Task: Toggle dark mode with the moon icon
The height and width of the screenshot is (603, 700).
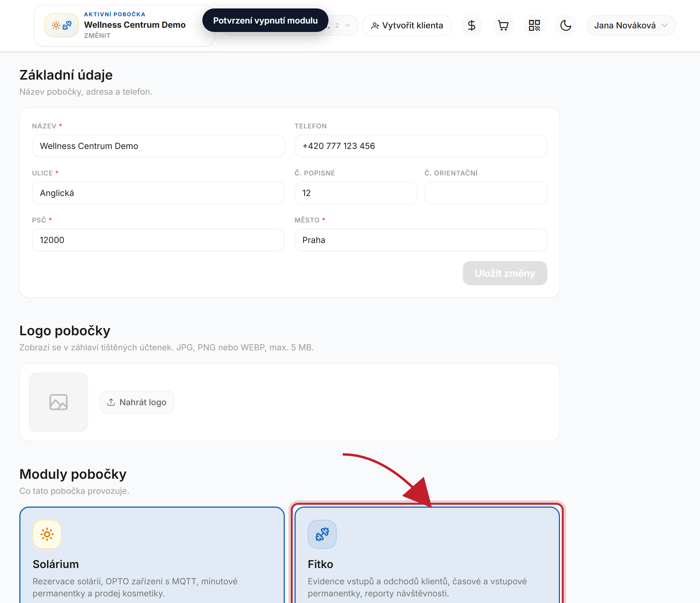Action: pos(565,25)
